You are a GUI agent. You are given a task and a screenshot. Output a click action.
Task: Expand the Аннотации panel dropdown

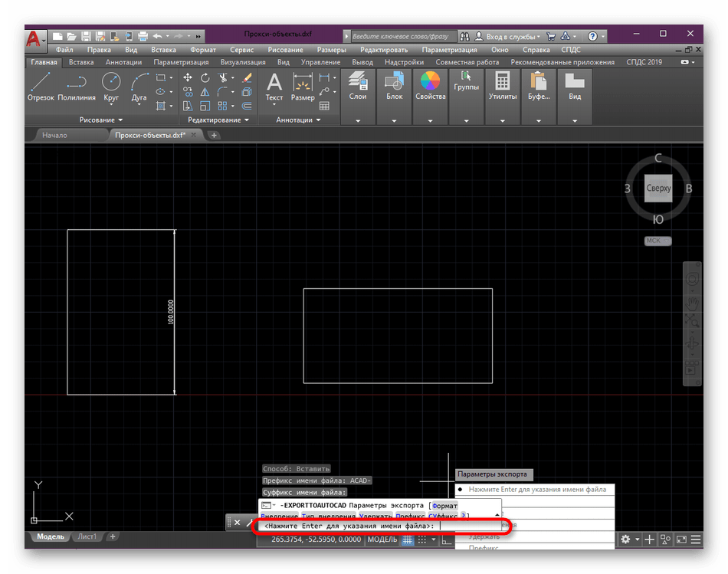298,120
